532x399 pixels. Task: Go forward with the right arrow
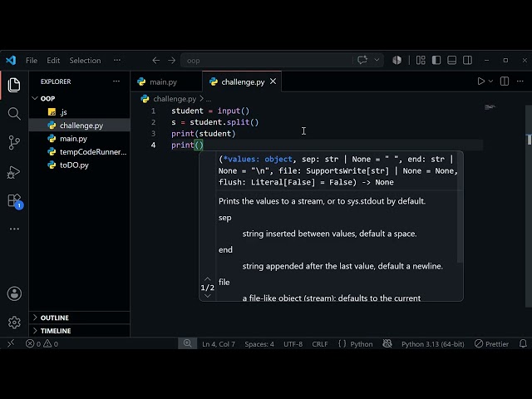click(x=172, y=61)
